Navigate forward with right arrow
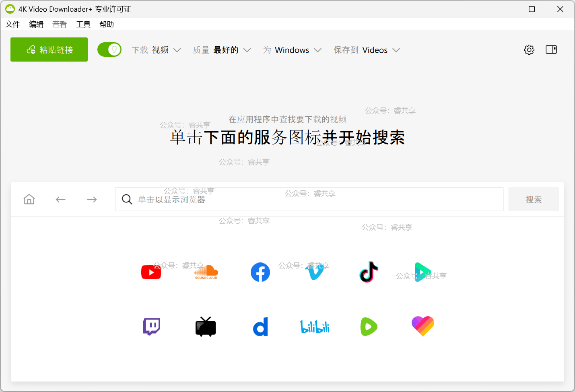Screen dimensions: 575x392 tap(92, 199)
